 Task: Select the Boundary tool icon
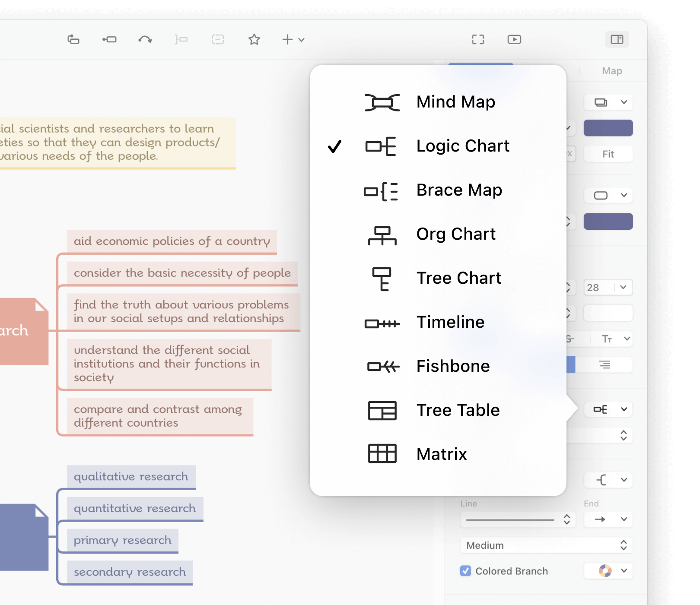coord(218,39)
